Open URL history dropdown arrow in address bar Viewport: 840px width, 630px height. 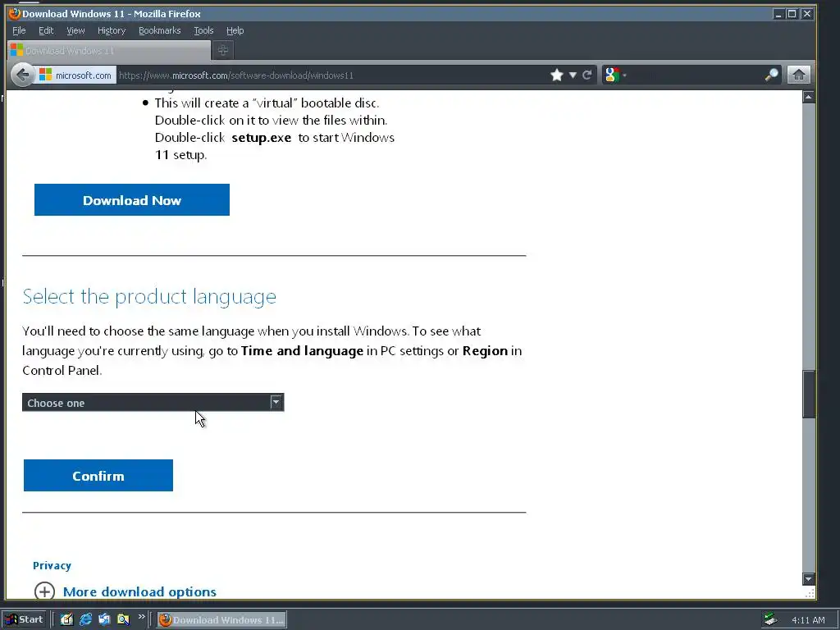tap(573, 75)
